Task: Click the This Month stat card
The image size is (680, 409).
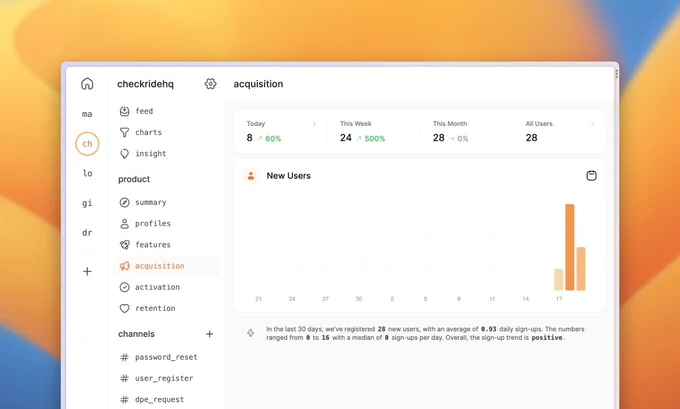Action: point(466,131)
